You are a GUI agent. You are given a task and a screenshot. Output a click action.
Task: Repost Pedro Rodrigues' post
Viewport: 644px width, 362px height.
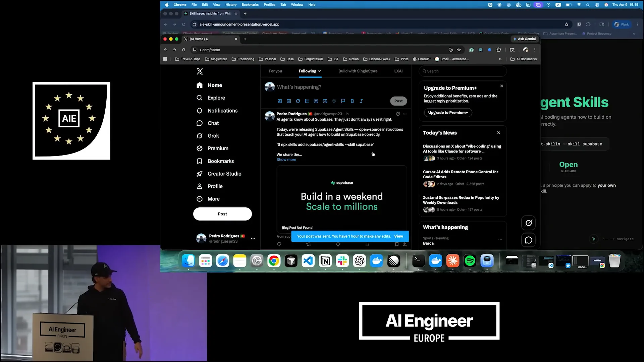coord(309,244)
